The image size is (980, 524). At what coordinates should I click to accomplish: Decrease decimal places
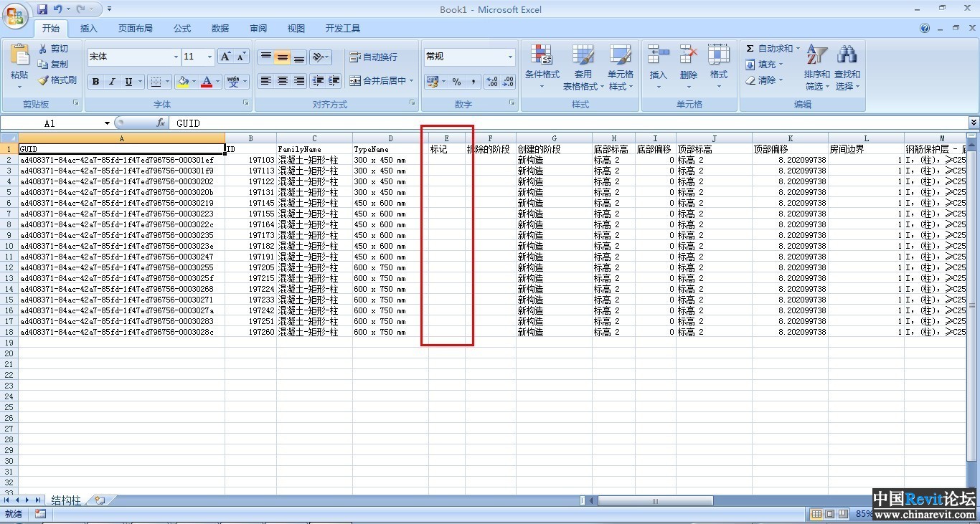[x=508, y=82]
